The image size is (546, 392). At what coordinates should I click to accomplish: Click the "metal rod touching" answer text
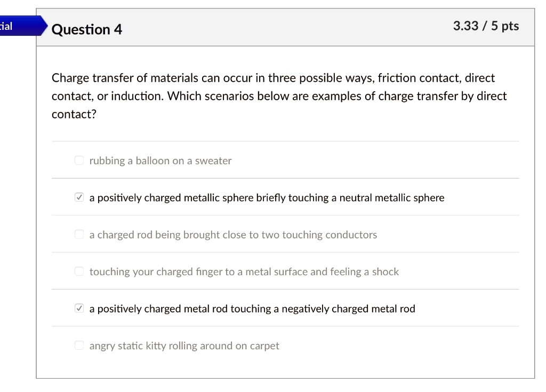click(x=253, y=308)
